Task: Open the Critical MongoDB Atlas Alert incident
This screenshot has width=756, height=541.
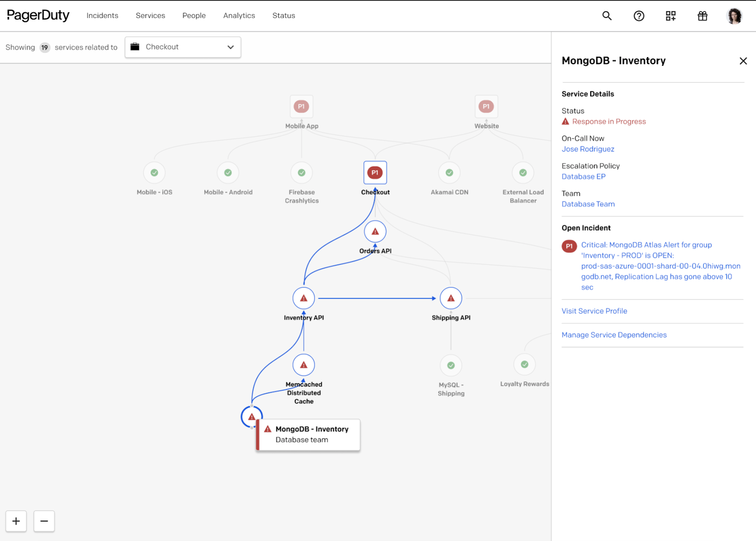Action: tap(661, 266)
